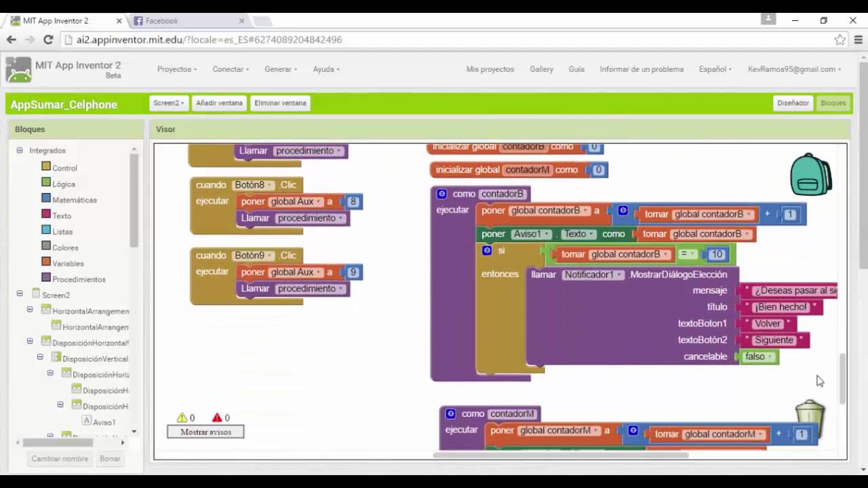Image resolution: width=868 pixels, height=488 pixels.
Task: Switch to Diseñador view
Action: [x=793, y=103]
